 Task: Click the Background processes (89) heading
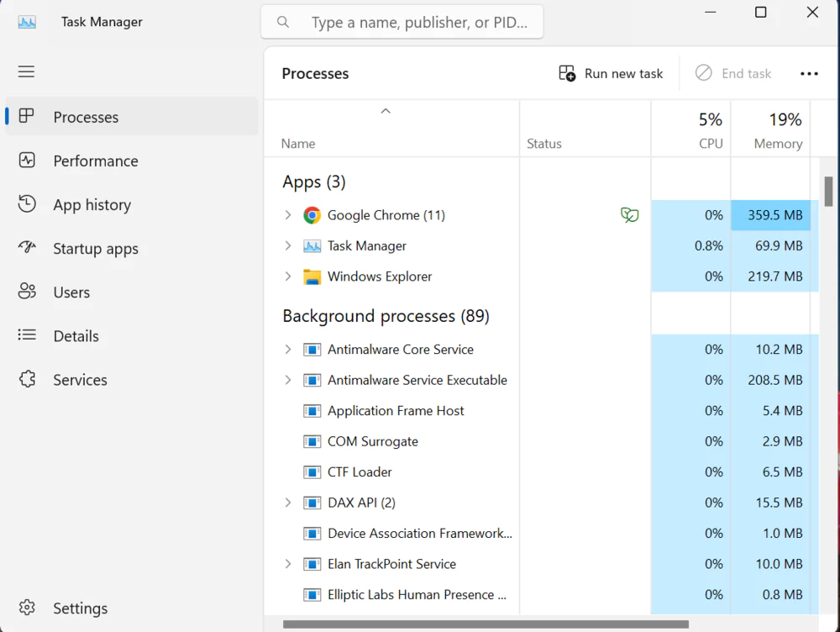[x=386, y=316]
